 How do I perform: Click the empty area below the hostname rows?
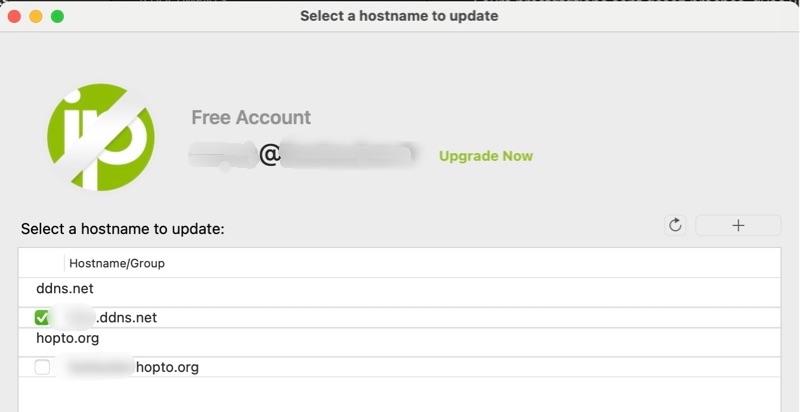(400, 396)
